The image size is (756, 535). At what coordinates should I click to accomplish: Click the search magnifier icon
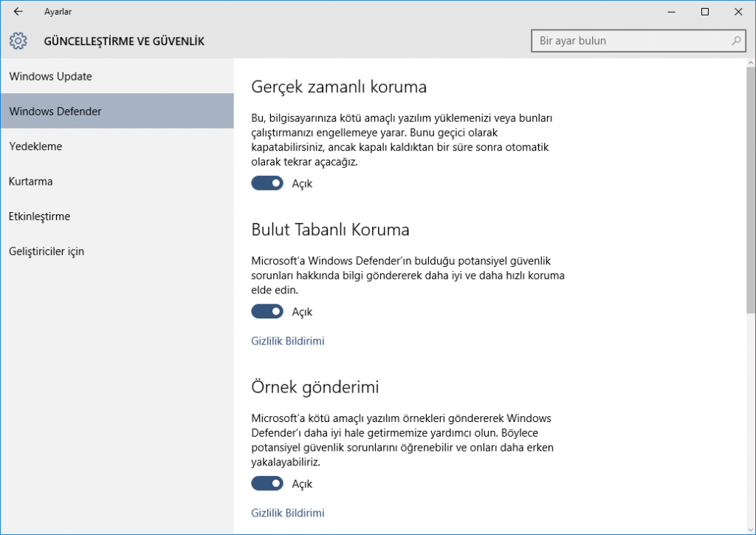pos(736,41)
